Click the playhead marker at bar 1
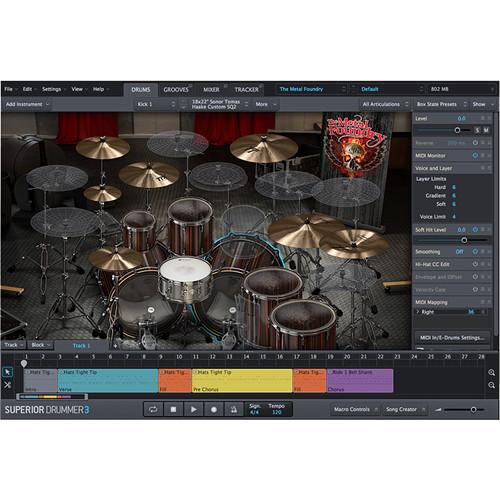Image resolution: width=500 pixels, height=500 pixels. click(x=24, y=363)
